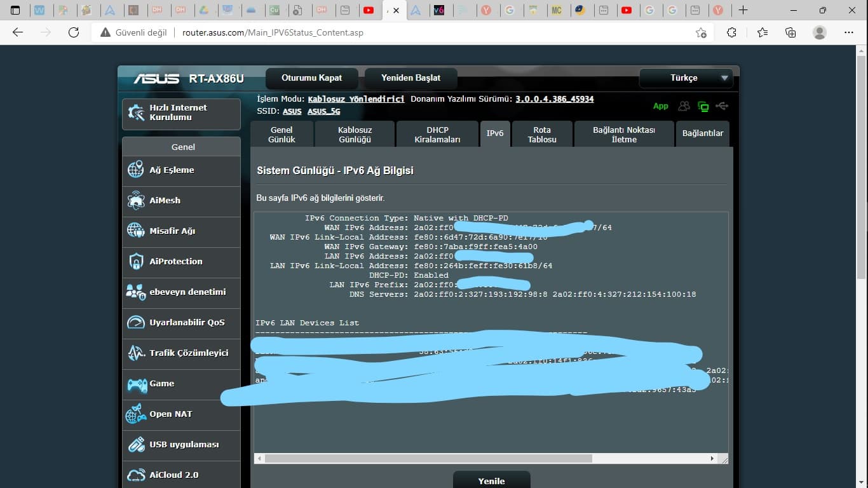This screenshot has height=488, width=868.
Task: Switch to the Kablosuz Günlüğü tab
Action: point(355,134)
